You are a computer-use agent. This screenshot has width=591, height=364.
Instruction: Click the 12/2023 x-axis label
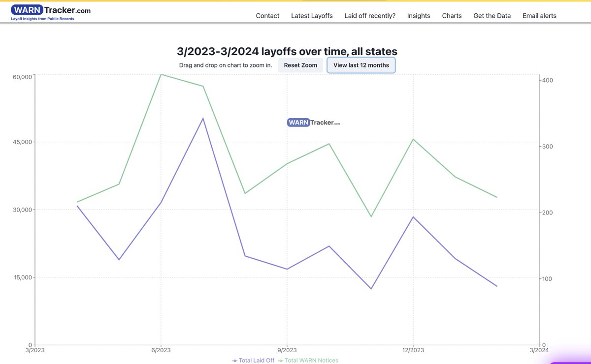tap(413, 350)
